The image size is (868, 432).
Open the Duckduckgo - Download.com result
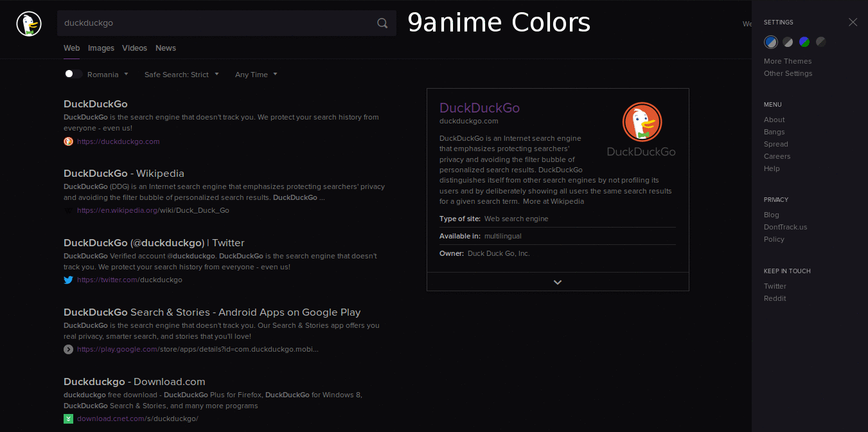point(134,382)
